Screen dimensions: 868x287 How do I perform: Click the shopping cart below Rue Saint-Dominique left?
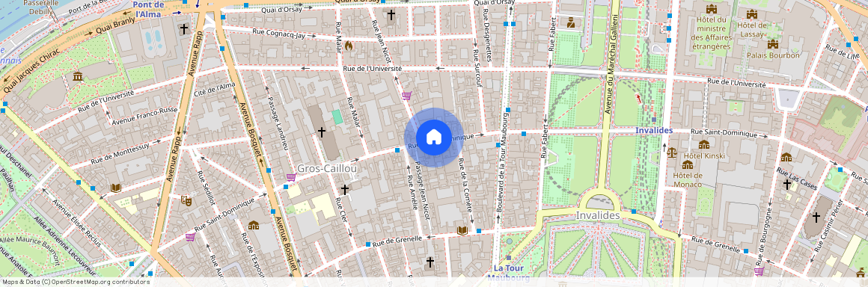(x=190, y=237)
